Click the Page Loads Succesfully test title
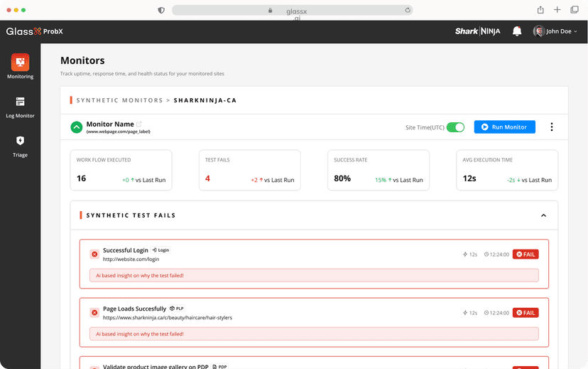 [134, 309]
